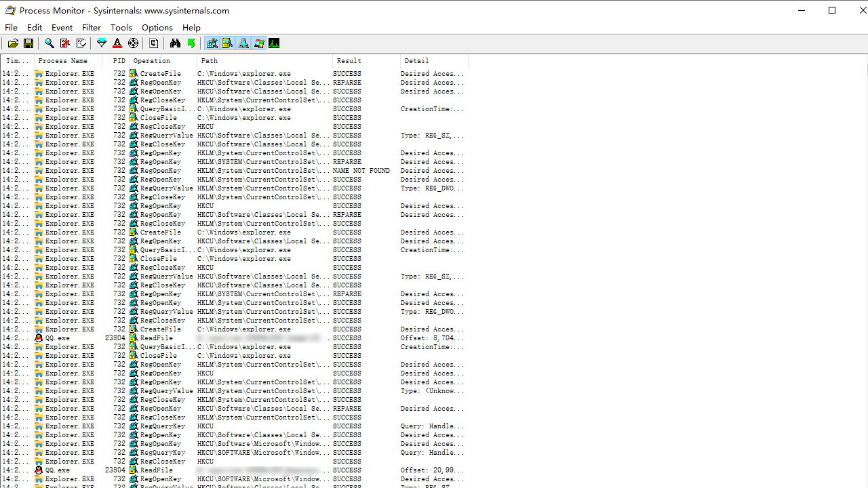Image resolution: width=868 pixels, height=488 pixels.
Task: Click the green Jump To Object arrow
Action: (191, 43)
